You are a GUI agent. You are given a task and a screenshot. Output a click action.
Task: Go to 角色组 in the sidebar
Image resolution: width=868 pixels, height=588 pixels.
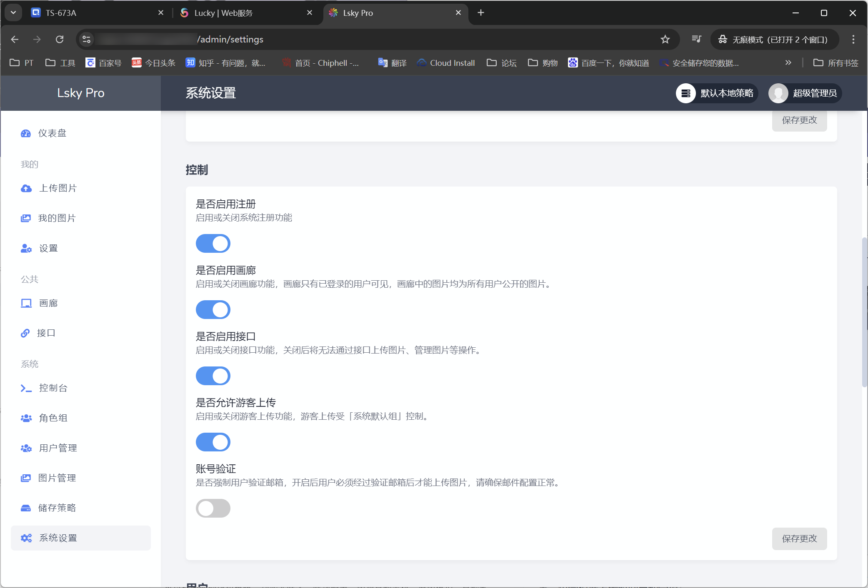click(x=80, y=418)
